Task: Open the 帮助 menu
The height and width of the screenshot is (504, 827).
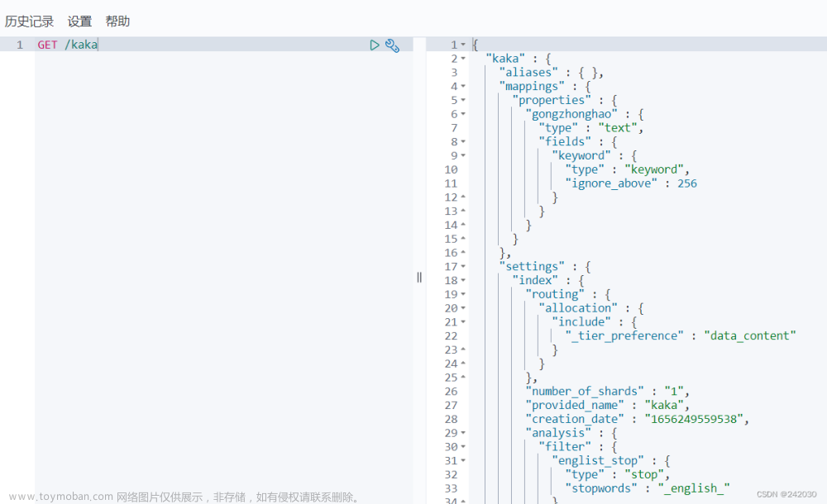Action: (117, 21)
